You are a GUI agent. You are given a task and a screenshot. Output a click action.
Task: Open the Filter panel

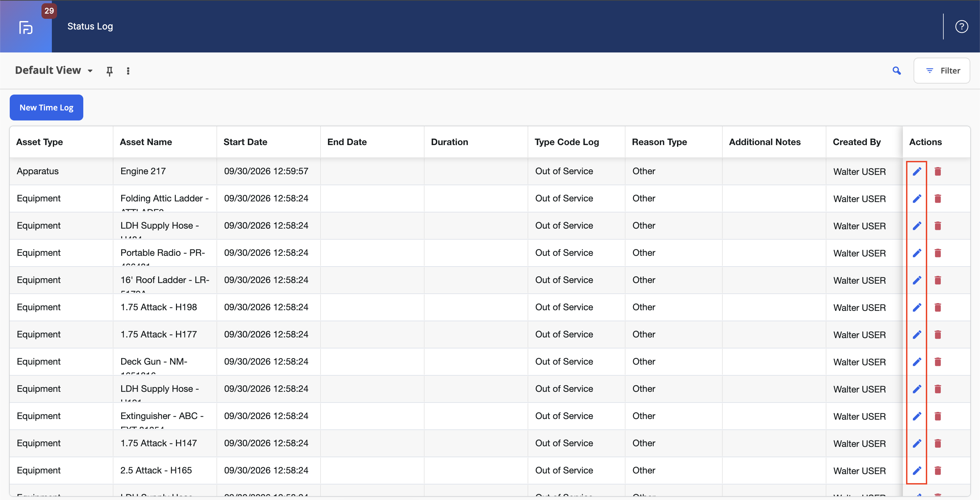(x=941, y=71)
